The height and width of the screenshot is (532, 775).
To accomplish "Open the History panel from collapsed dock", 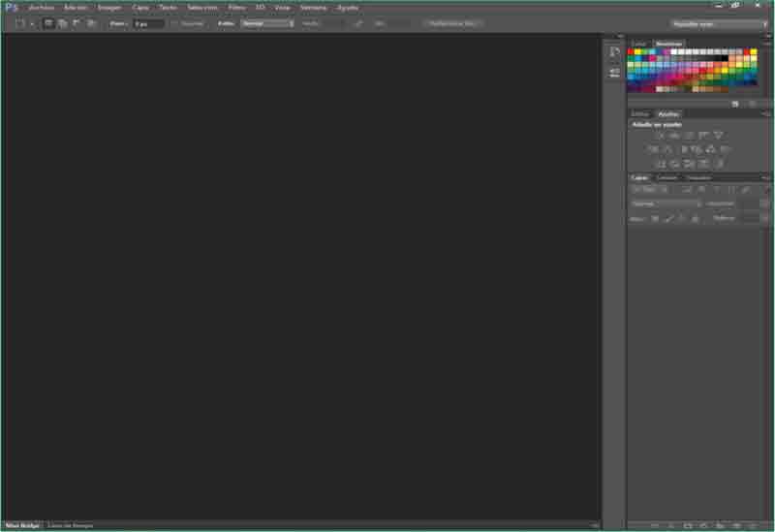I will (x=614, y=51).
